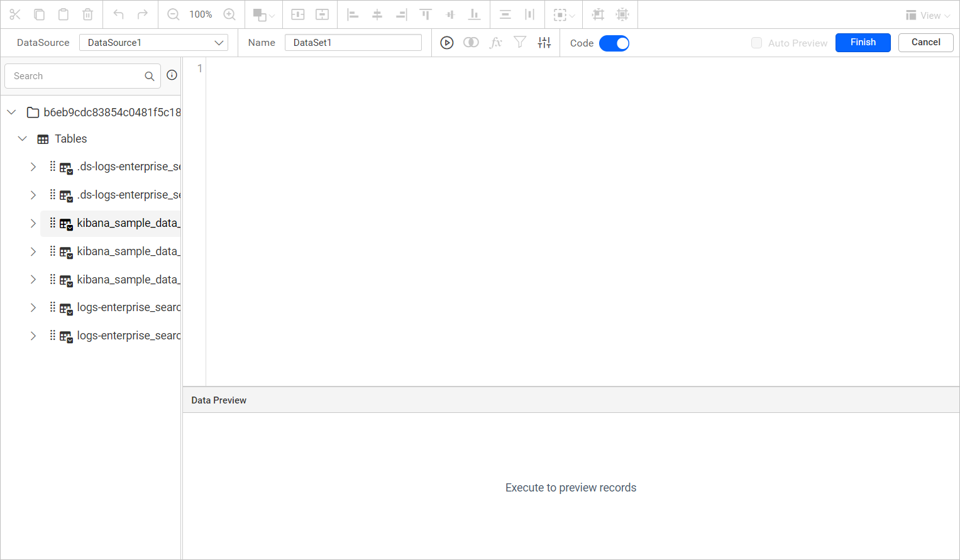Enable the Auto Preview checkbox

tap(756, 43)
